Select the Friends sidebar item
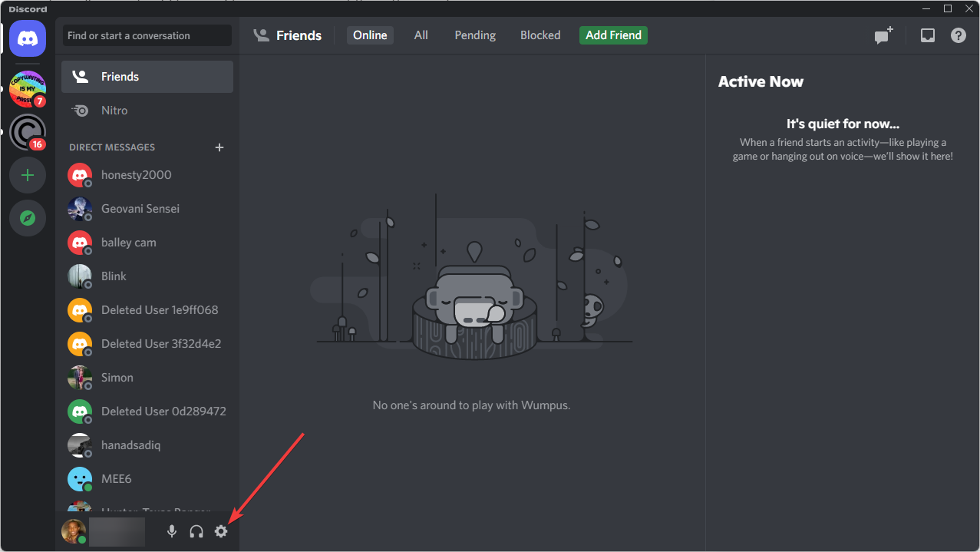This screenshot has width=980, height=552. 147,77
